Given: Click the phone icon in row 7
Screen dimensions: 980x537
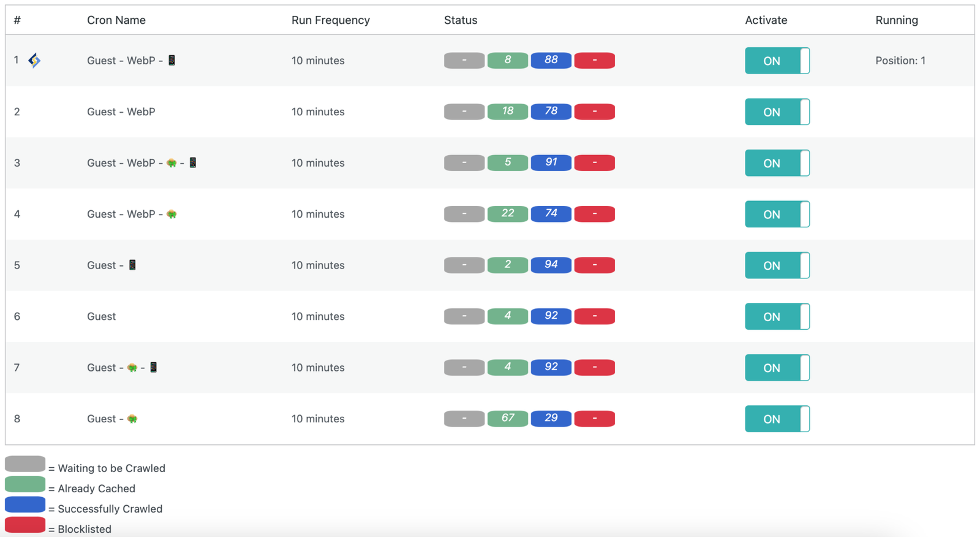Looking at the screenshot, I should (x=154, y=367).
